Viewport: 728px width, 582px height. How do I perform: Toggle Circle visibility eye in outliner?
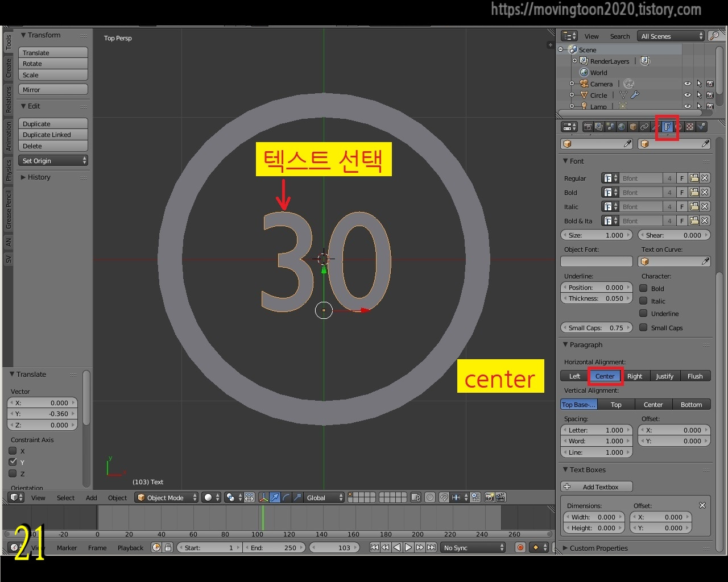point(688,95)
